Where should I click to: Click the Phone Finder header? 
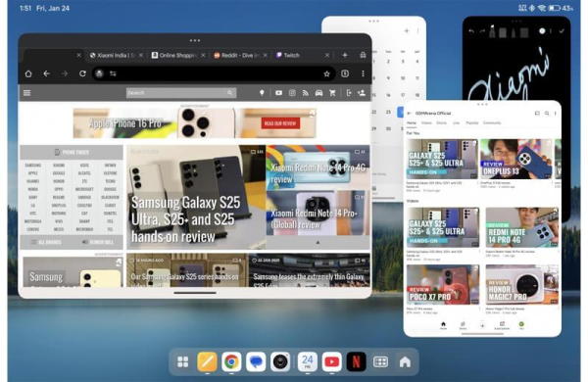(72, 152)
